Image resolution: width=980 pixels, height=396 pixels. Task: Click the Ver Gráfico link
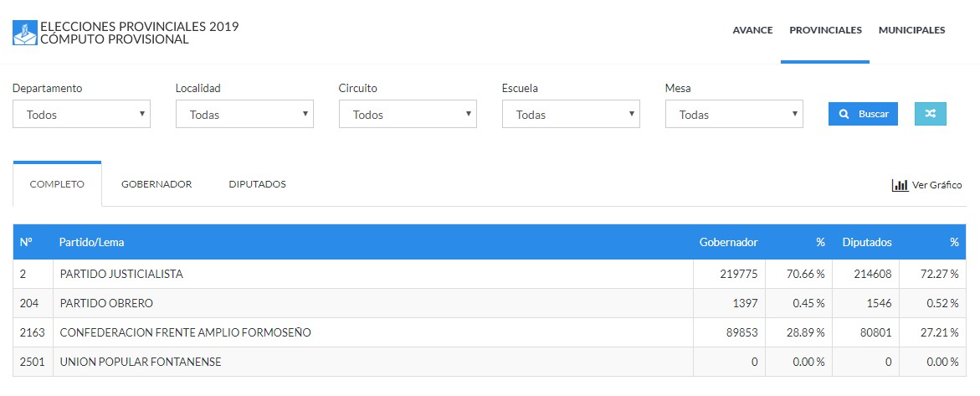[936, 185]
